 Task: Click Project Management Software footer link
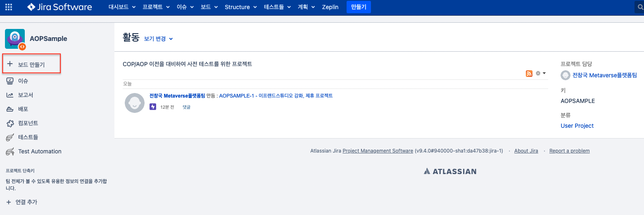pyautogui.click(x=378, y=151)
